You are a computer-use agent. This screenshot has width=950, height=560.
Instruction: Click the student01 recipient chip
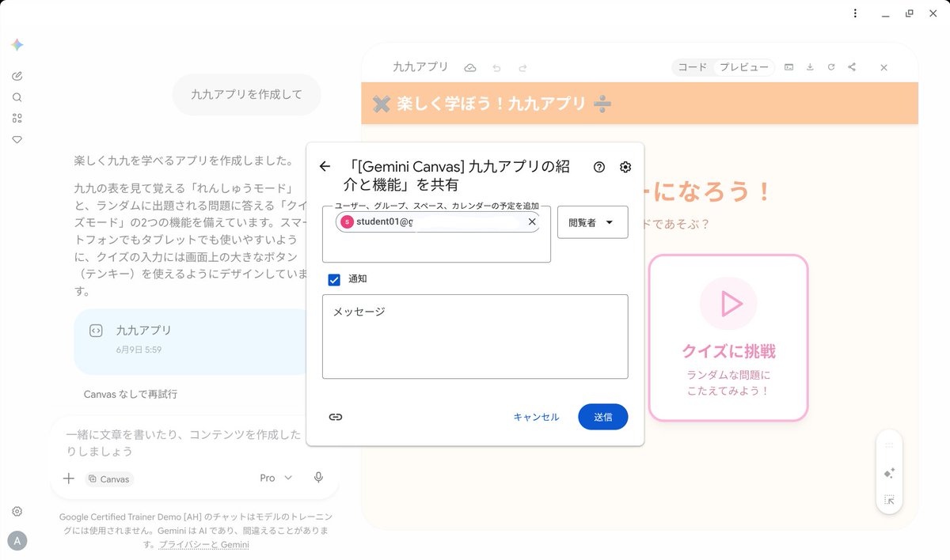(x=438, y=222)
